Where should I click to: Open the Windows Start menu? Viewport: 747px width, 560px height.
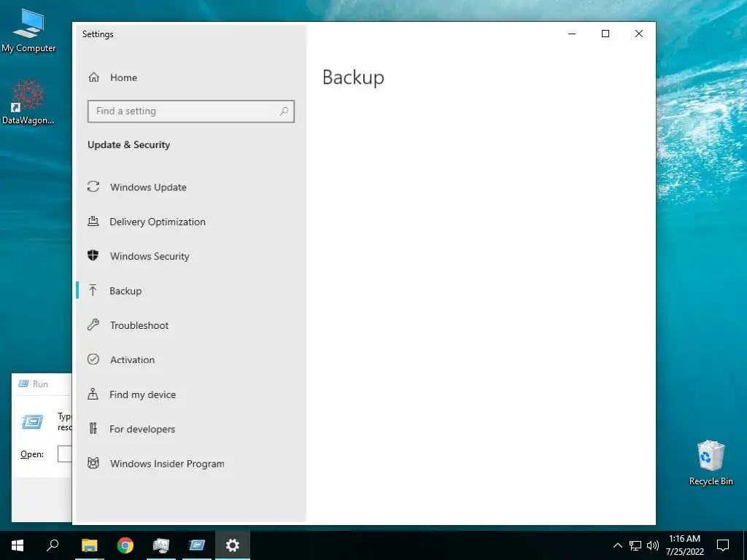click(18, 545)
